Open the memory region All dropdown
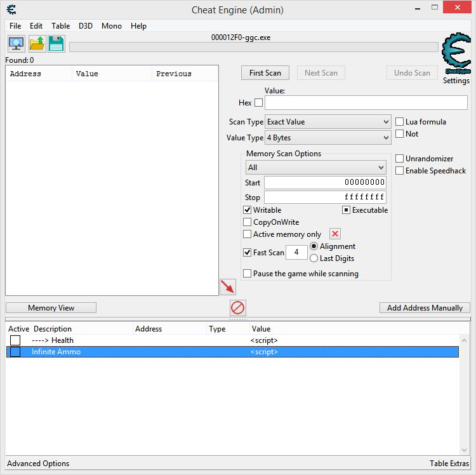Image resolution: width=476 pixels, height=475 pixels. tap(315, 168)
